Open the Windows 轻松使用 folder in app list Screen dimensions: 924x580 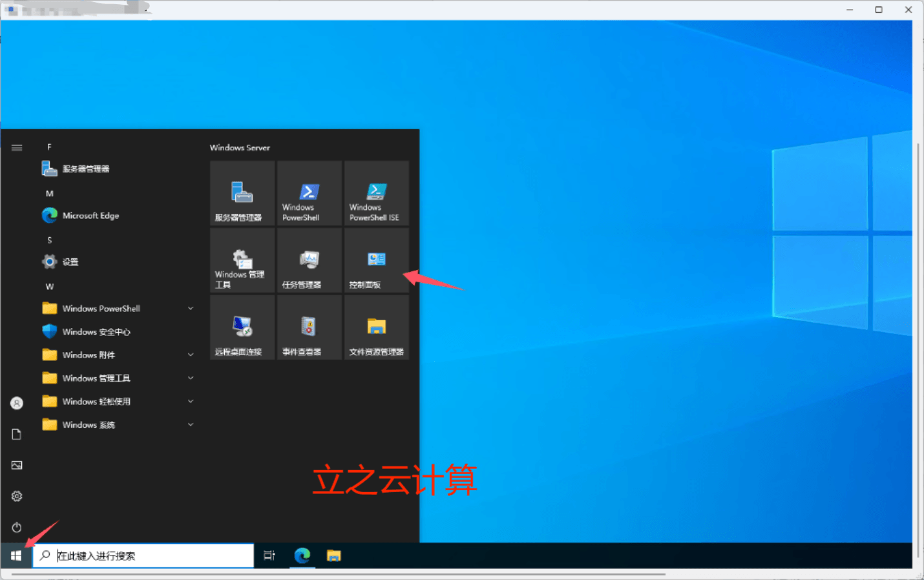click(118, 402)
